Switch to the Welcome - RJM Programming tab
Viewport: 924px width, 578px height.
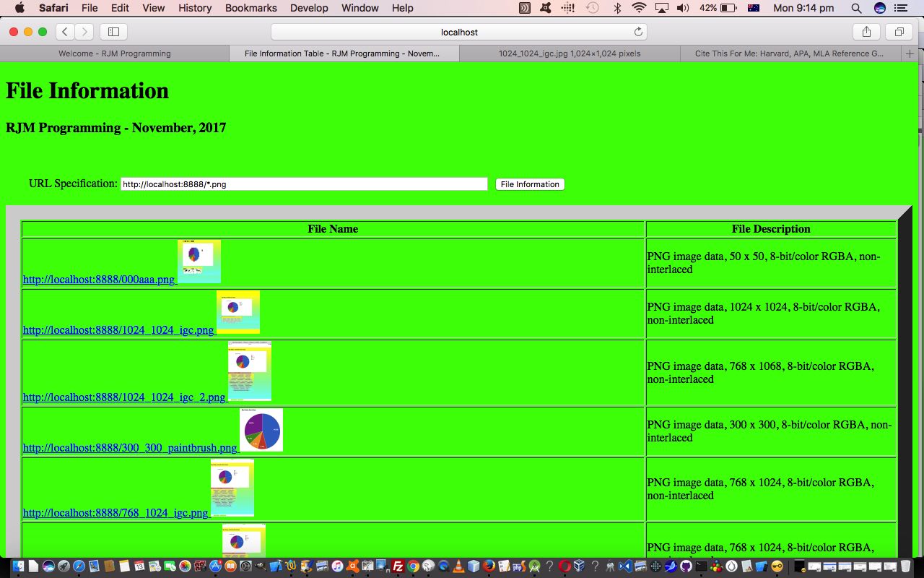pyautogui.click(x=115, y=53)
